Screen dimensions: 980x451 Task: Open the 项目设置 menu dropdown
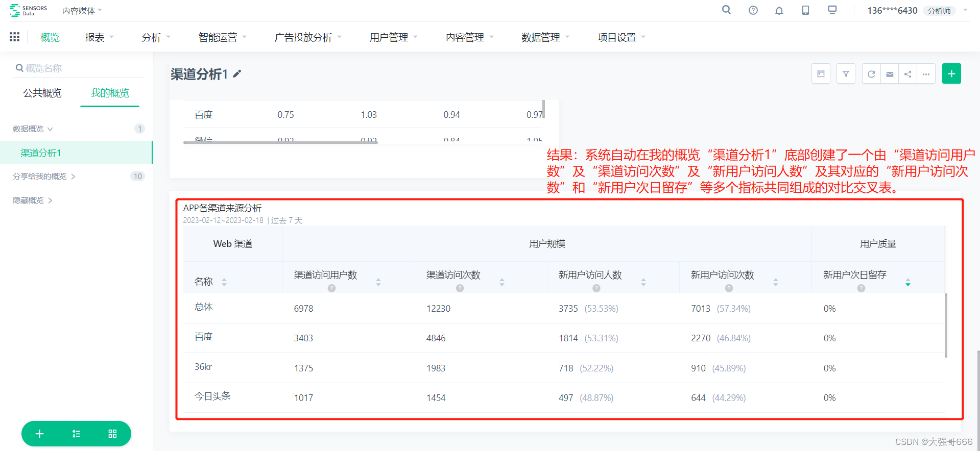622,37
